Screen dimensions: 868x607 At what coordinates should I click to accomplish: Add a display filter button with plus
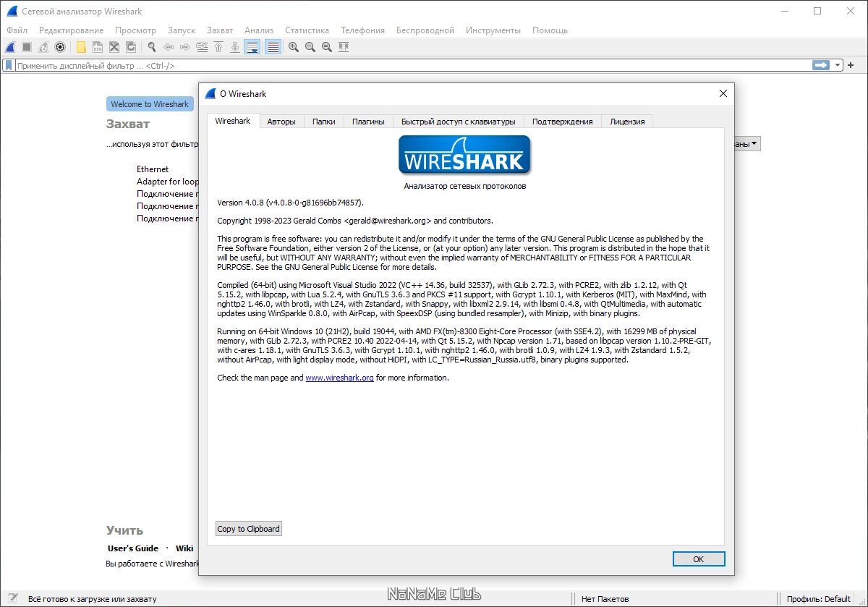click(851, 65)
